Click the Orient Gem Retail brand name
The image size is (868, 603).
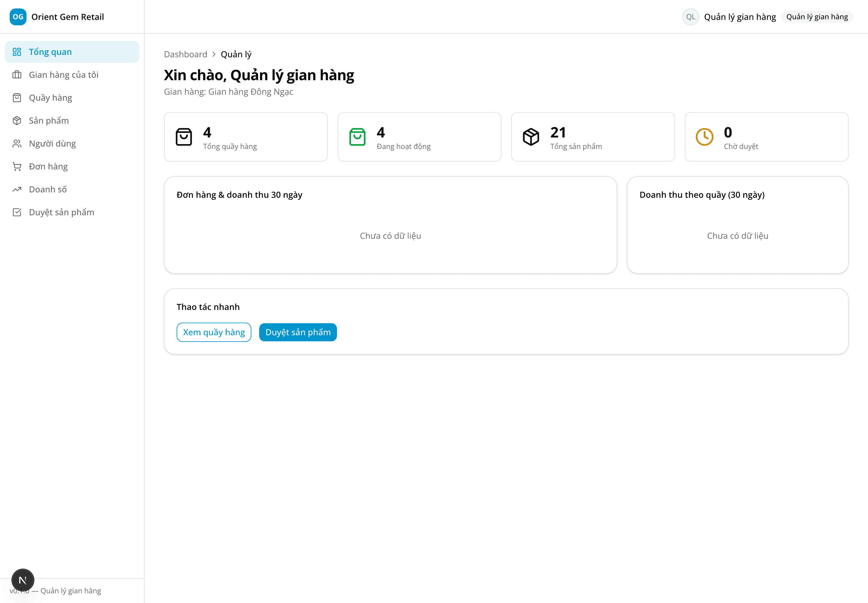click(68, 17)
